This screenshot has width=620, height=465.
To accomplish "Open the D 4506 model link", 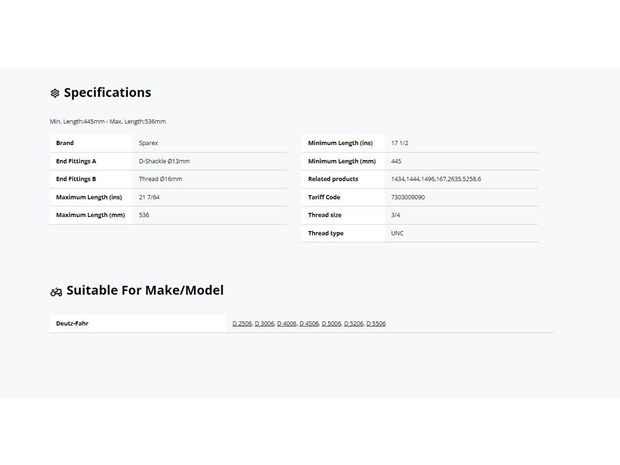I will click(309, 323).
